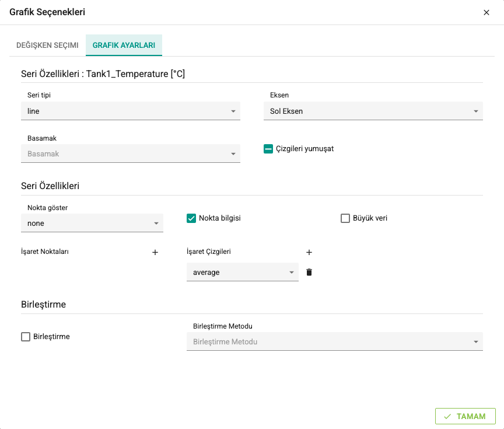This screenshot has width=504, height=429.
Task: Delete the average marker line
Action: coord(309,273)
